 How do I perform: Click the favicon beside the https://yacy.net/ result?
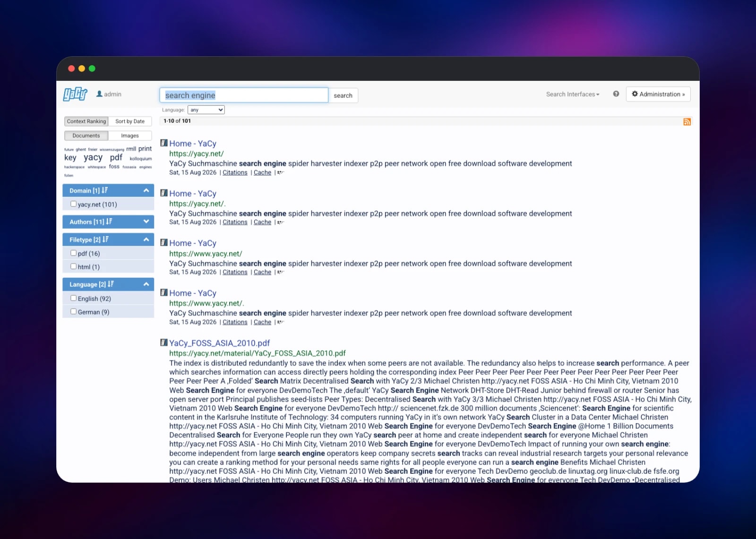coord(164,143)
